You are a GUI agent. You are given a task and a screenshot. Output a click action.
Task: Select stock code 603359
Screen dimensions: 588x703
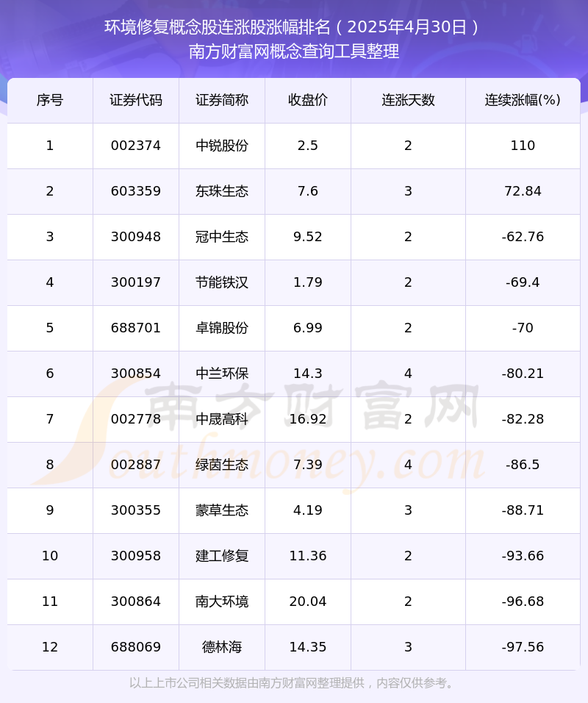point(136,191)
